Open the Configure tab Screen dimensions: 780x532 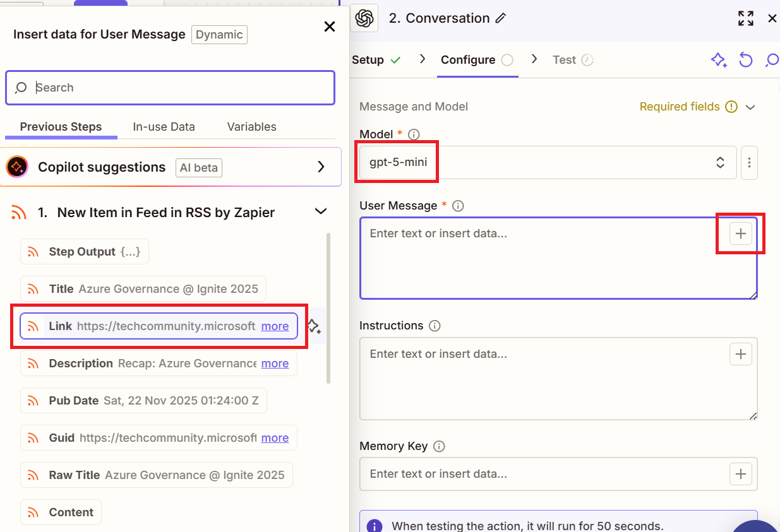[x=477, y=60]
